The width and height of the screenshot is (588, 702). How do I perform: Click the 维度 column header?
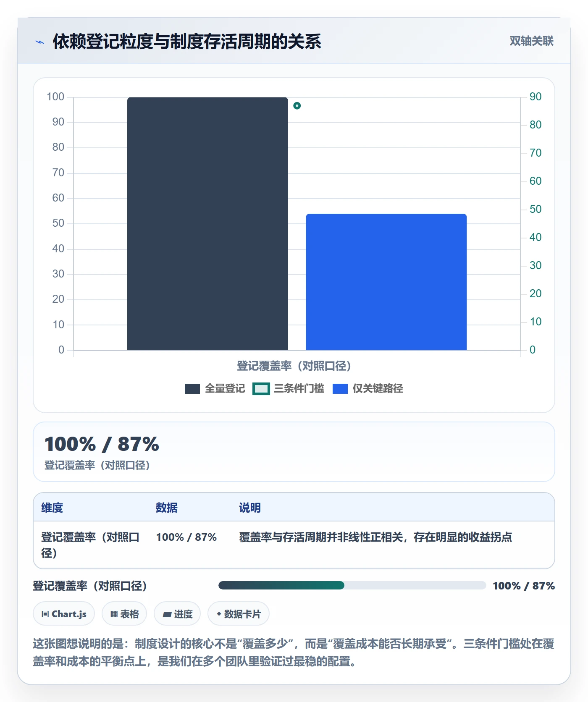(52, 508)
